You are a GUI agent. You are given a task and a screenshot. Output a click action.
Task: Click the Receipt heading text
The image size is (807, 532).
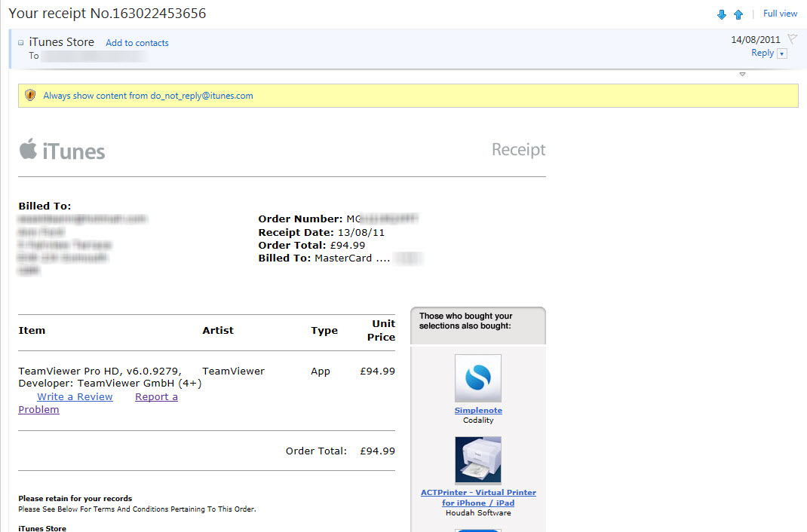pos(518,149)
